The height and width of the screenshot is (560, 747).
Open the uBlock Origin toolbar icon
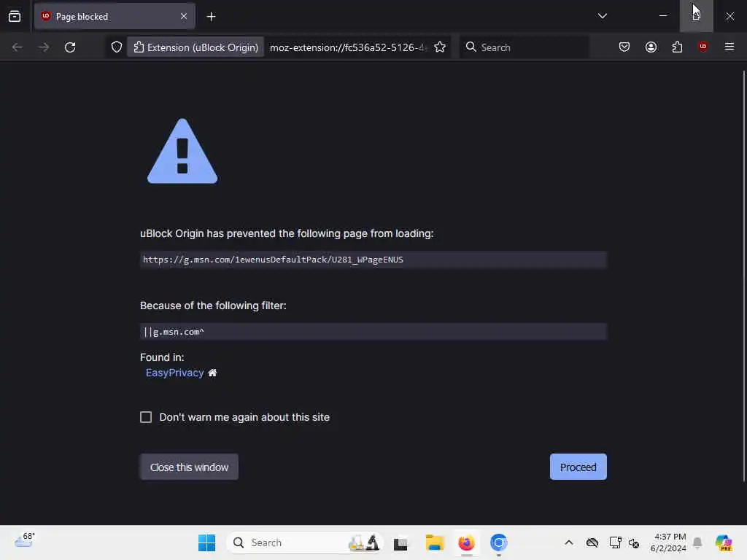(703, 47)
